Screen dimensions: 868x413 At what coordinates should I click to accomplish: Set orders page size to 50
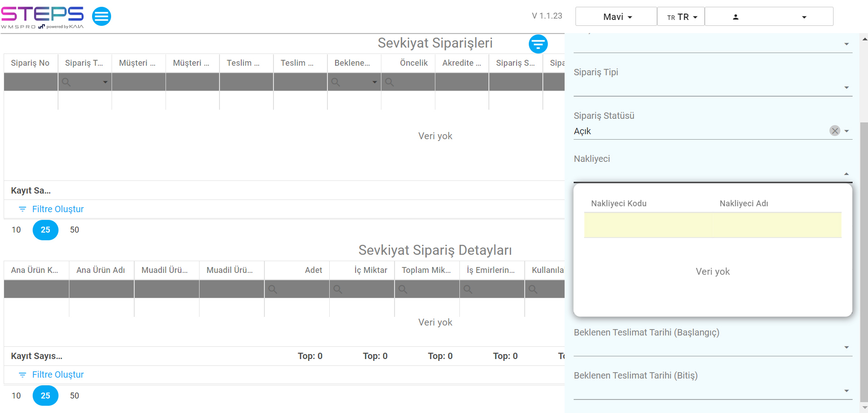coord(74,230)
